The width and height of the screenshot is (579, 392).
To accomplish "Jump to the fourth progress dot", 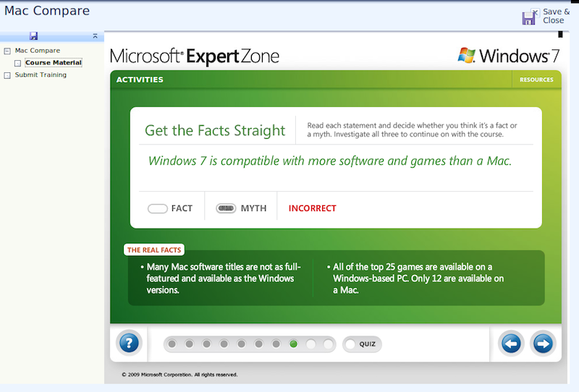I will tap(224, 344).
